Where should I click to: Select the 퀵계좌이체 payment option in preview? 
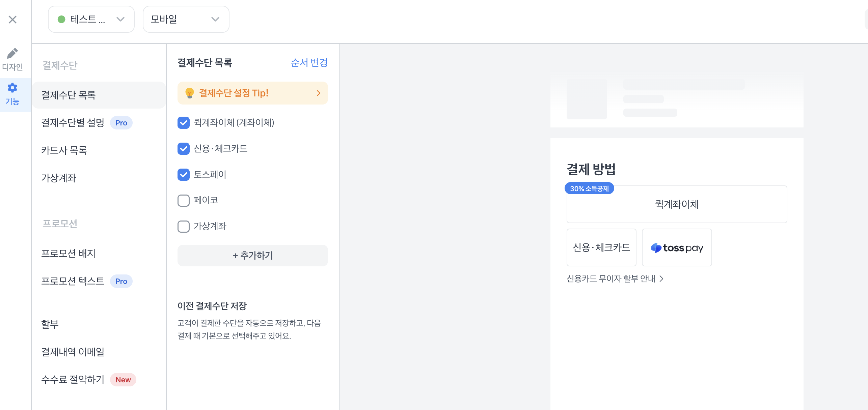(677, 204)
